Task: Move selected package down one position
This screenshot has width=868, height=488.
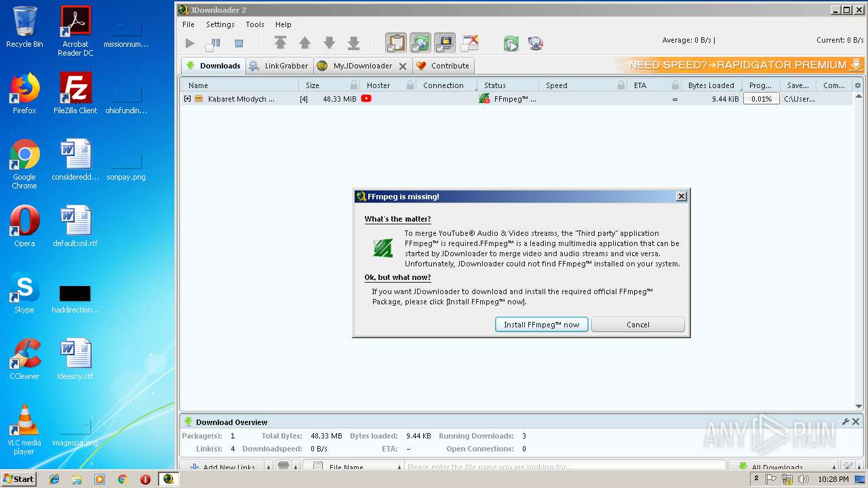Action: 329,43
